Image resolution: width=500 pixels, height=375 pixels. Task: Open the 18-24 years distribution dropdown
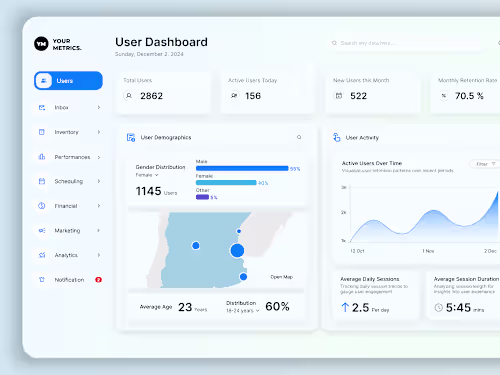(243, 311)
